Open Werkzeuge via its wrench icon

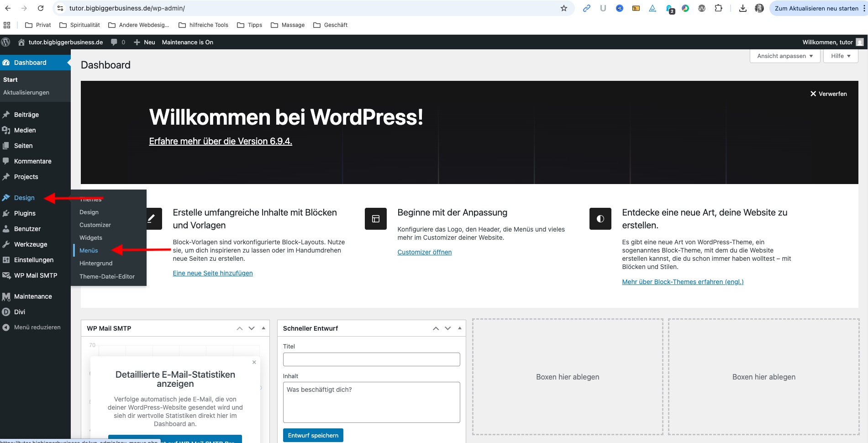tap(6, 244)
